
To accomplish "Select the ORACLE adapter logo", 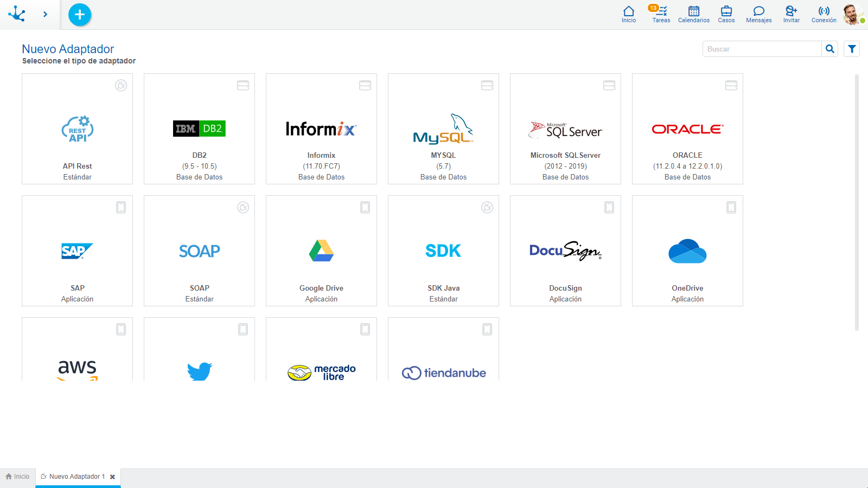I will point(687,129).
